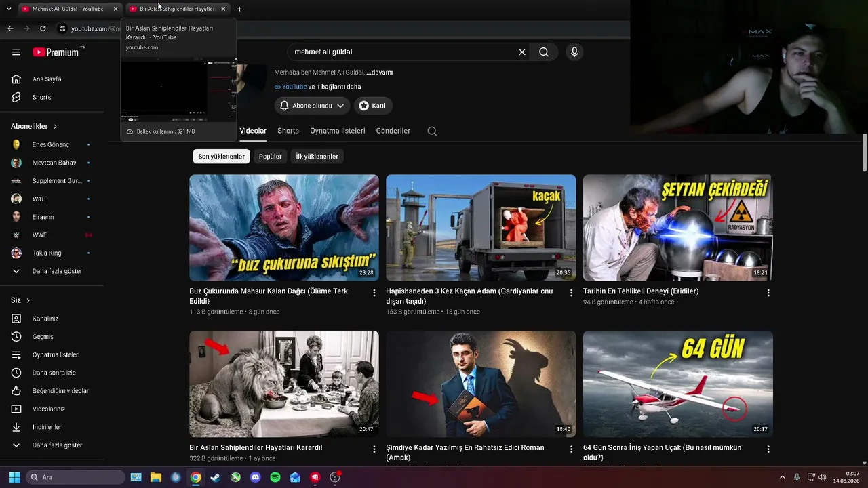Open options for Bir Aslan Sahiplendiler video
The height and width of the screenshot is (488, 868).
click(374, 449)
